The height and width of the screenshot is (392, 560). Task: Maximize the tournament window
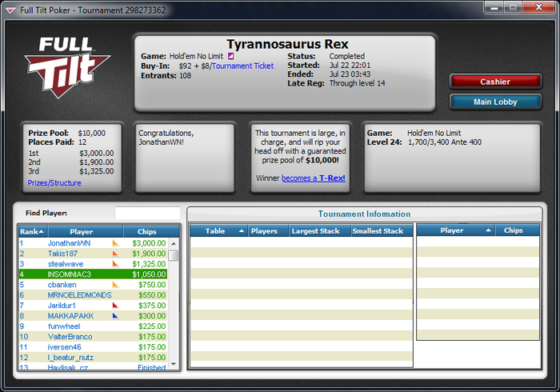(514, 7)
